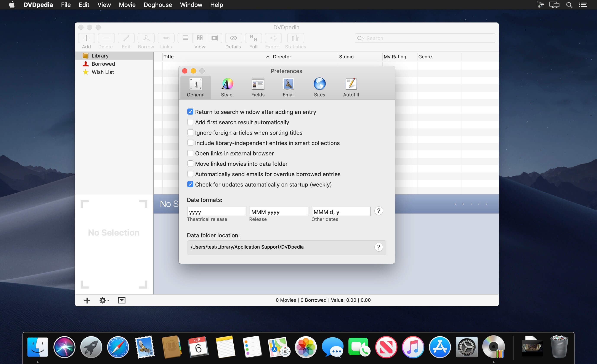The width and height of the screenshot is (597, 364).
Task: Open the Doghouse menu
Action: click(157, 5)
